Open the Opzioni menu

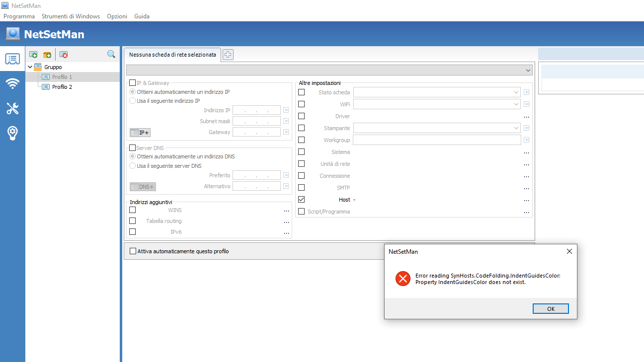click(x=117, y=16)
